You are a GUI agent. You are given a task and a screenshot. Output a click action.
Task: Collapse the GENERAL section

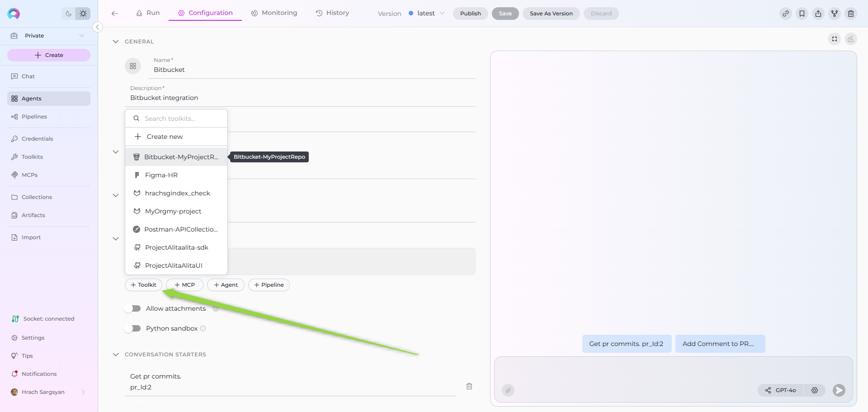(x=116, y=42)
